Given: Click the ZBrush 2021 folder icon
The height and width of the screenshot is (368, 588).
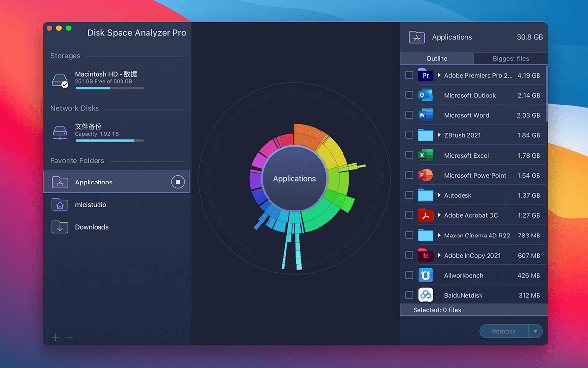Looking at the screenshot, I should pyautogui.click(x=425, y=135).
